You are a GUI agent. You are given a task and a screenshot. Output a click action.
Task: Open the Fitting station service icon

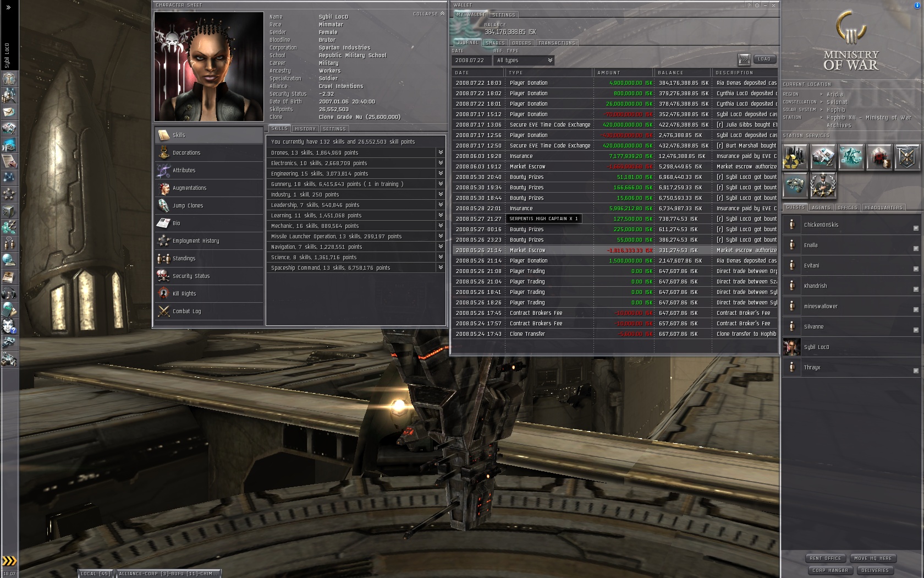pyautogui.click(x=795, y=185)
